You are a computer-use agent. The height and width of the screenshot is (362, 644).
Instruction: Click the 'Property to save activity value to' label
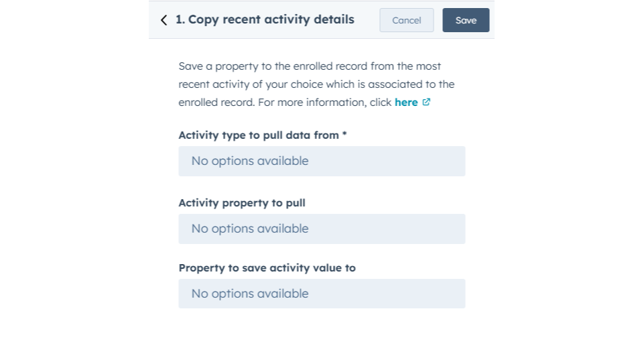(267, 267)
